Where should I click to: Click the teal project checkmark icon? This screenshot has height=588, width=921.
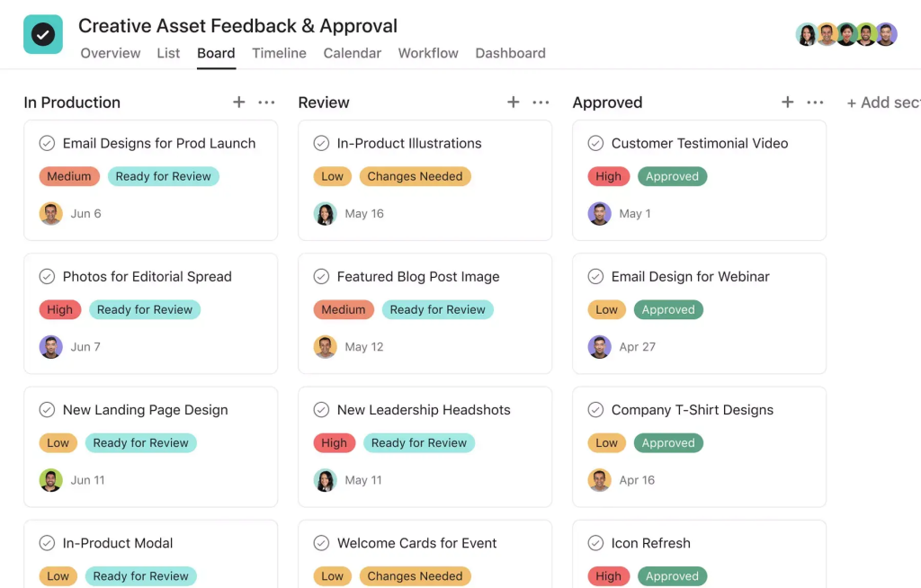pyautogui.click(x=43, y=35)
